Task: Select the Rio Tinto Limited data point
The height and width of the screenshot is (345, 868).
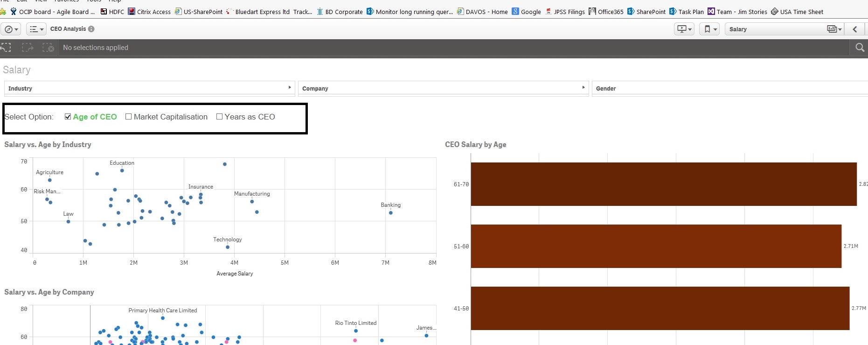Action: 356,331
